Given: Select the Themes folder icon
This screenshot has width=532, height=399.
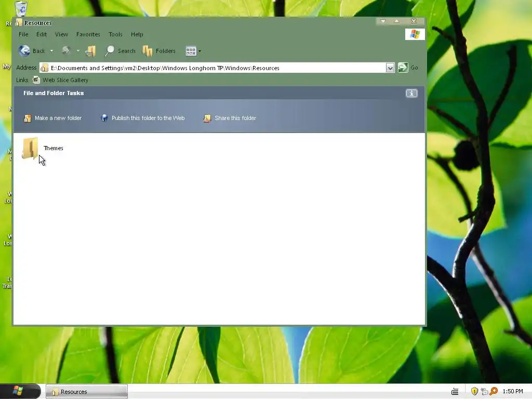Looking at the screenshot, I should point(30,148).
